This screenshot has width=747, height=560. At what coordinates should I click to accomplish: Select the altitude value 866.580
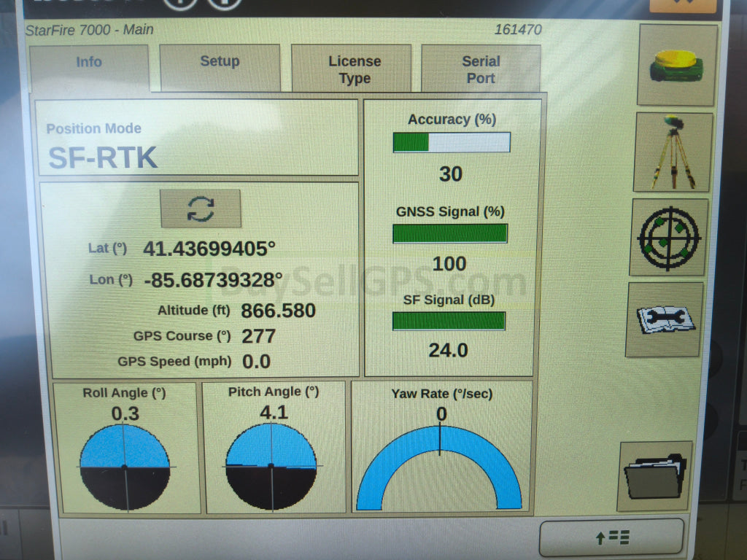point(278,311)
